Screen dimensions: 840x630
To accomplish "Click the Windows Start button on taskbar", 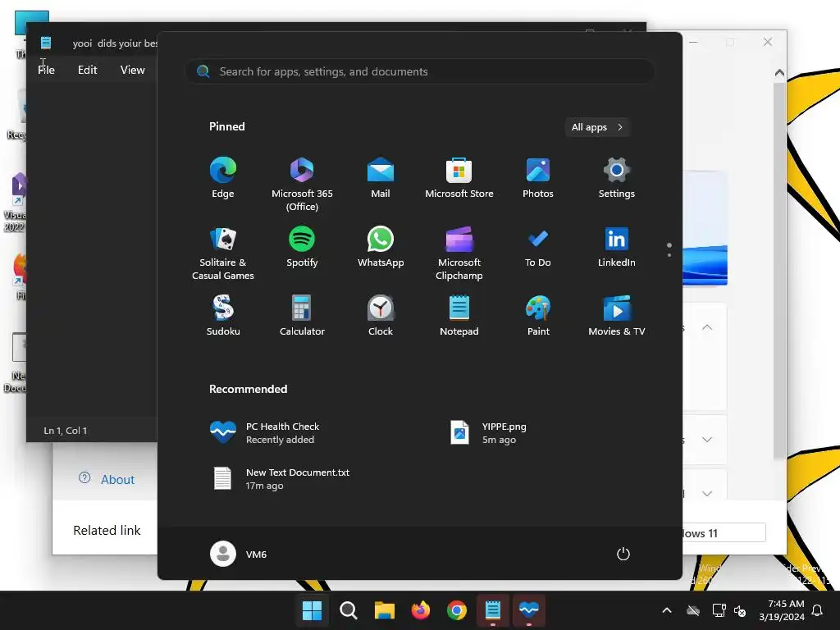I will 312,610.
